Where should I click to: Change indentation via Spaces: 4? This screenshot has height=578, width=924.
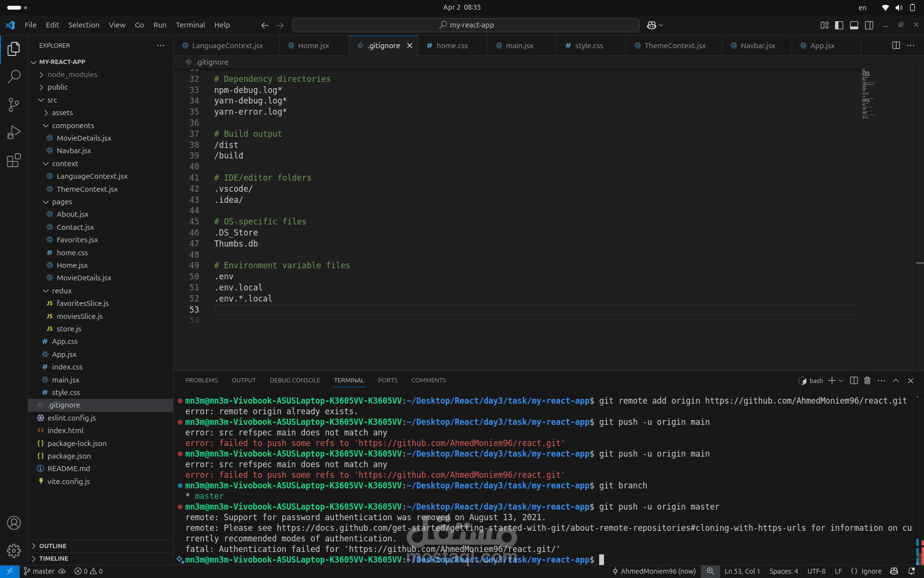[783, 571]
